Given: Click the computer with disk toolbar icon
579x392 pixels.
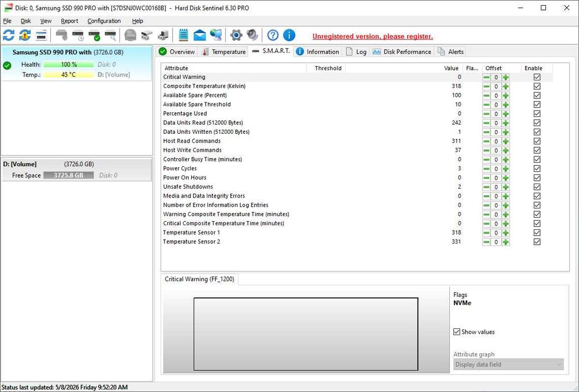Looking at the screenshot, I should [163, 35].
